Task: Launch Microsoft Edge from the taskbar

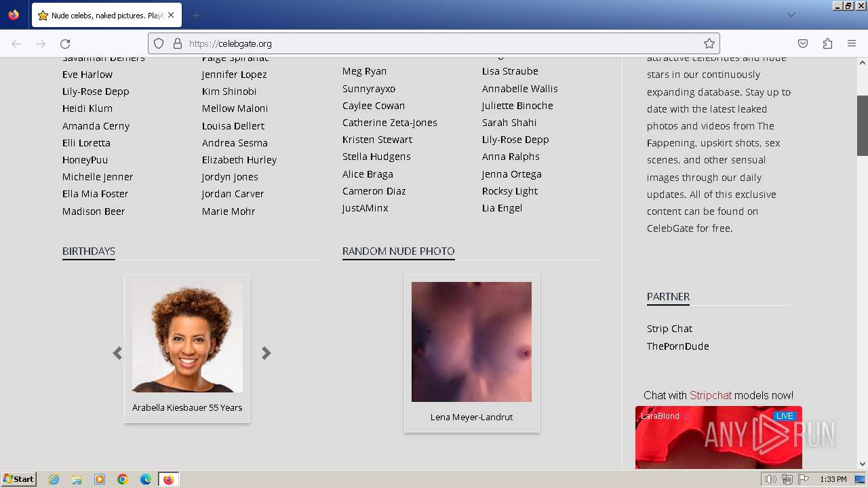Action: pyautogui.click(x=145, y=479)
